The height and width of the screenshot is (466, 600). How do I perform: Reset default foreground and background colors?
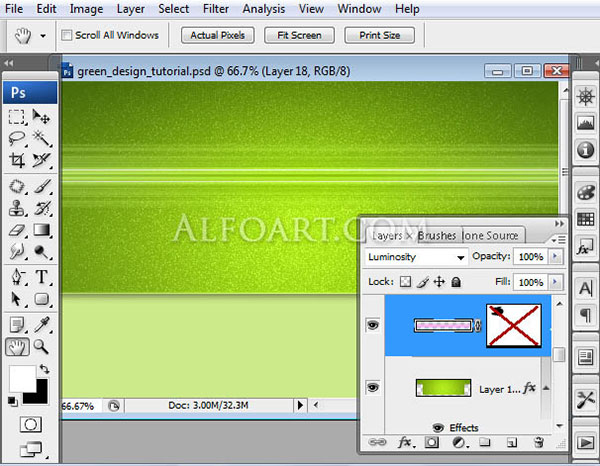pyautogui.click(x=12, y=401)
